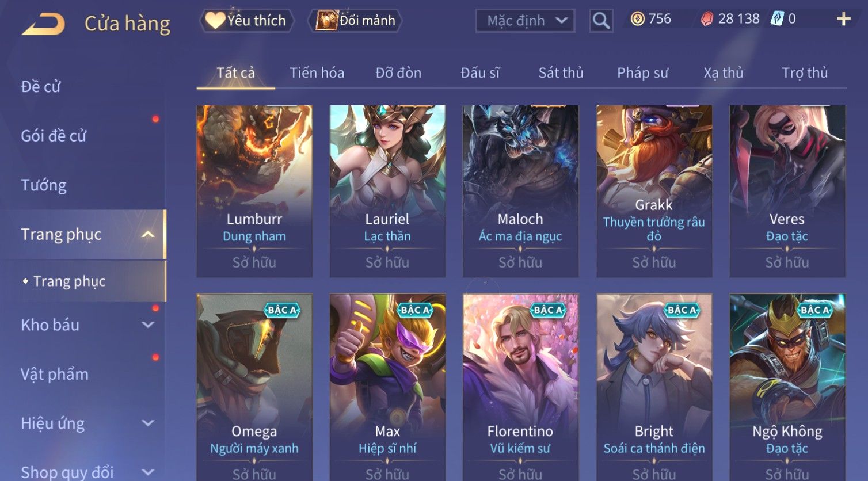Open Tướng in the sidebar
Screen dimensions: 868x481
click(x=44, y=185)
